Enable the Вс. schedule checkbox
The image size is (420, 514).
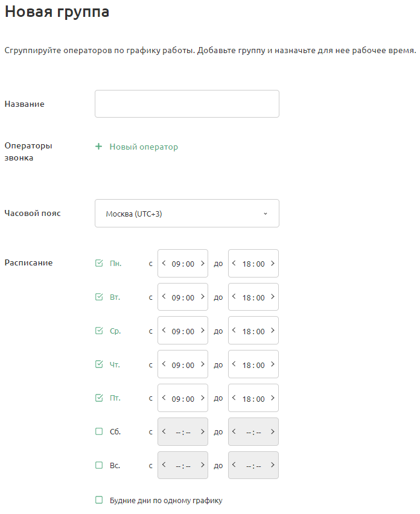[99, 465]
